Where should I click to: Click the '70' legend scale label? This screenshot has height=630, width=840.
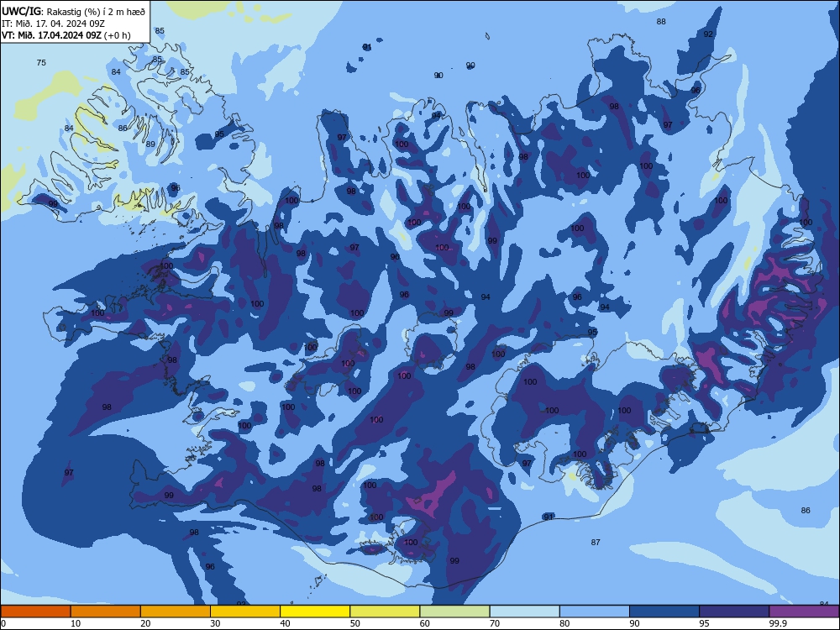(495, 623)
